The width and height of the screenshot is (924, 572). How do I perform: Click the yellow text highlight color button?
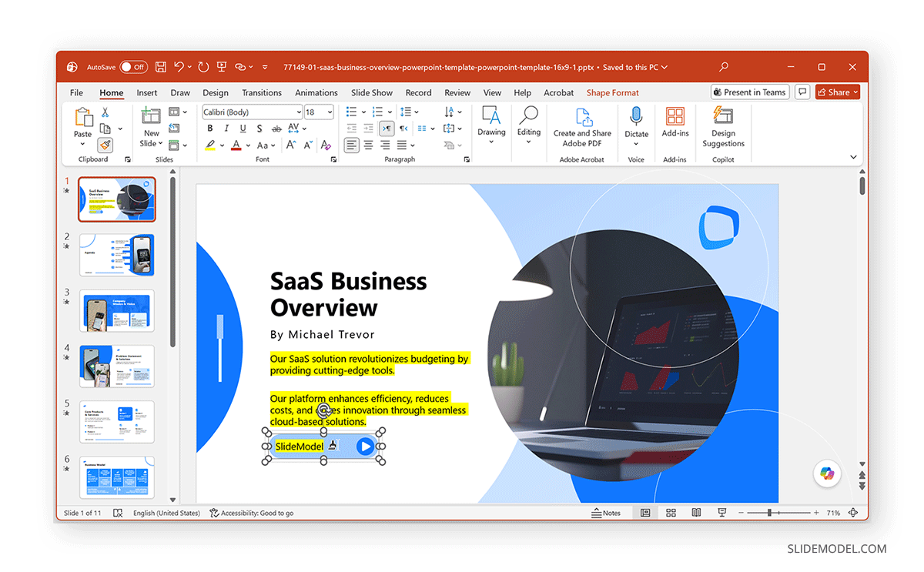[x=210, y=145]
